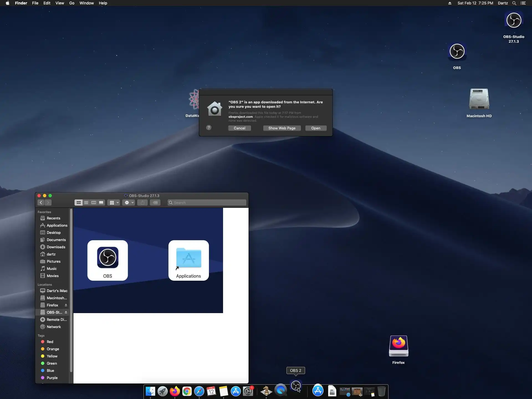Open the Applications folder shortcut
This screenshot has height=399, width=532.
click(188, 258)
